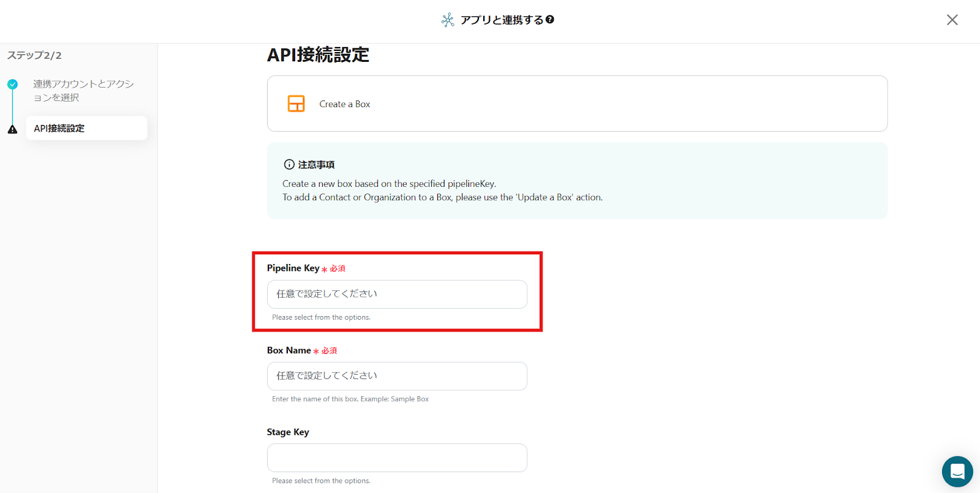Click 'Please select from the options' under Stage Key
Screen dimensions: 980x493
pos(321,481)
